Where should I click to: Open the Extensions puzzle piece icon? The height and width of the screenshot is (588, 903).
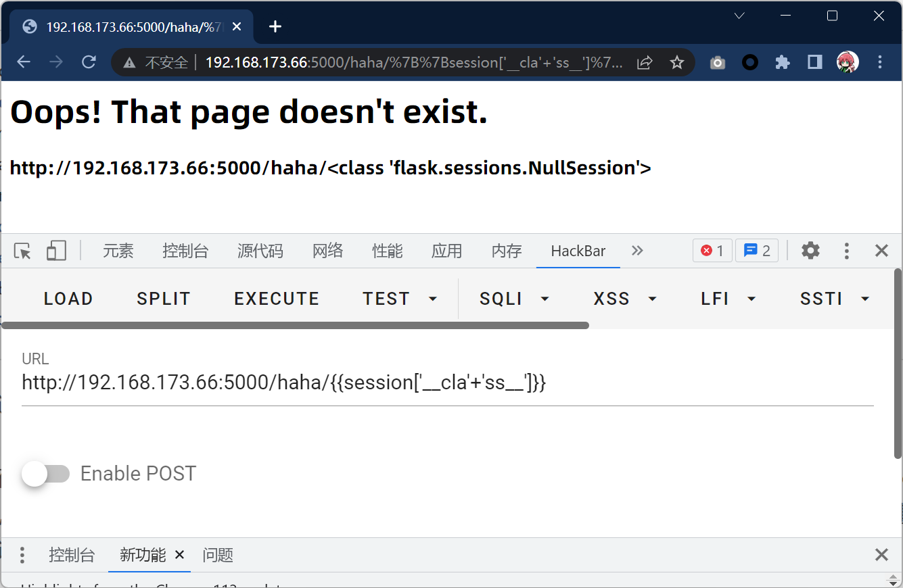782,63
